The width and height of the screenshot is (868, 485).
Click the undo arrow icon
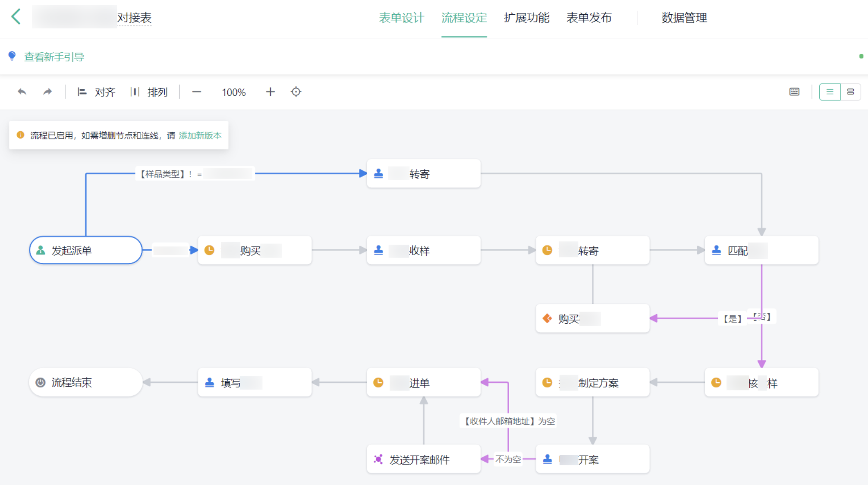tap(22, 92)
